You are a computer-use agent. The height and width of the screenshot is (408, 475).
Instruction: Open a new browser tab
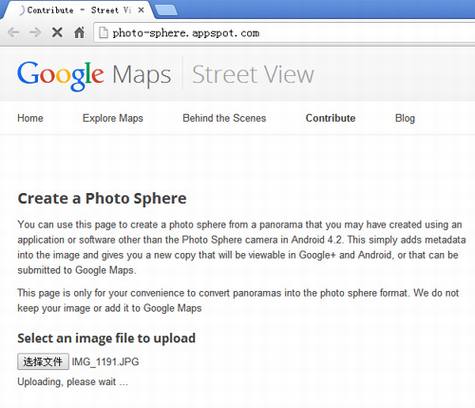(x=166, y=10)
